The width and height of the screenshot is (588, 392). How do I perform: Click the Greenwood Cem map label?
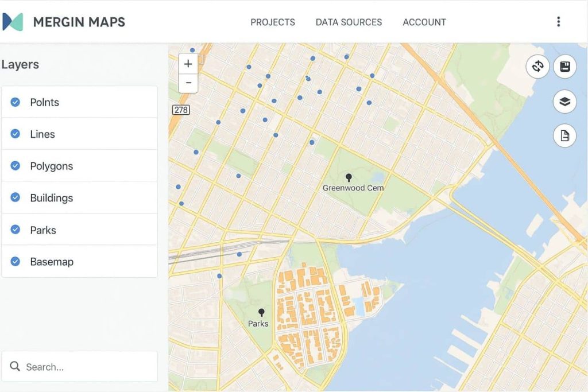coord(353,188)
